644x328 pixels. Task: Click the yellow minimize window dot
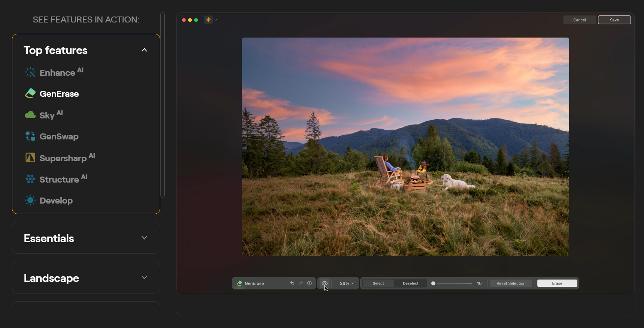(190, 20)
